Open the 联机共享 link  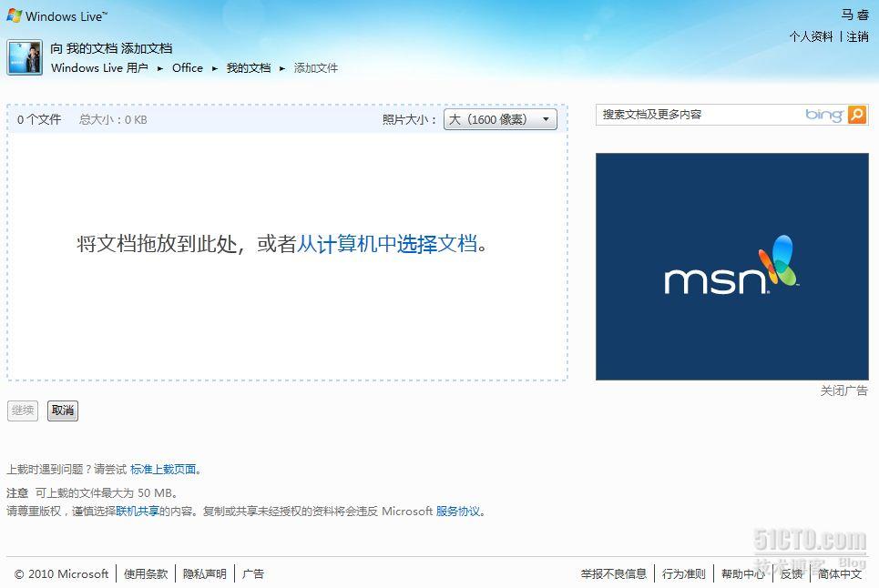(x=138, y=512)
